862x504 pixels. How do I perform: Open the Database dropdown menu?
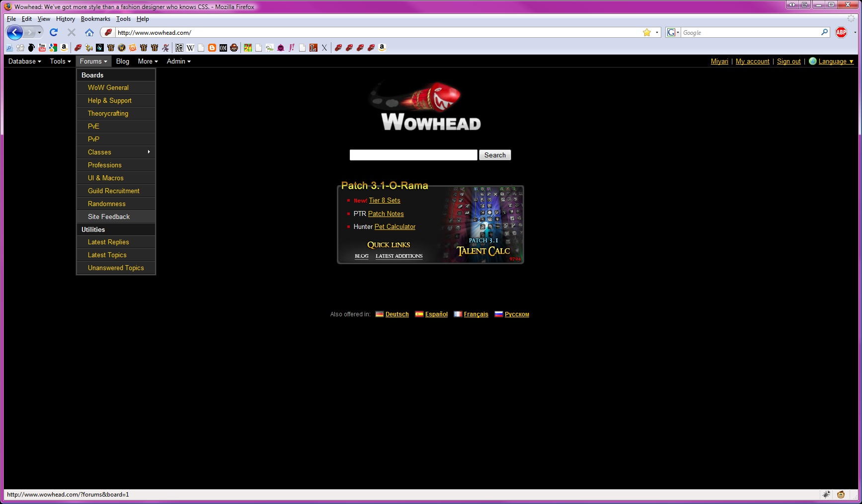tap(25, 62)
